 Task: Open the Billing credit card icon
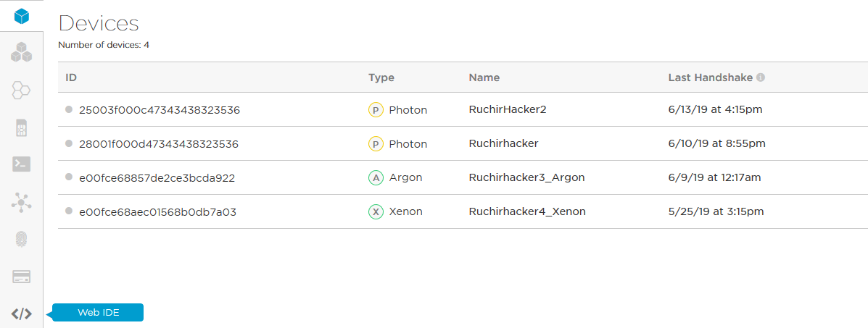click(22, 277)
